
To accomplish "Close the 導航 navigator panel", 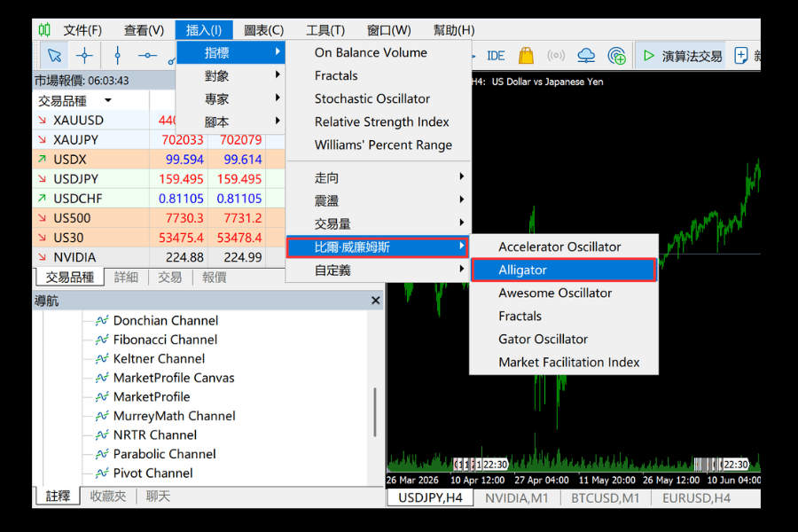I will tap(376, 301).
